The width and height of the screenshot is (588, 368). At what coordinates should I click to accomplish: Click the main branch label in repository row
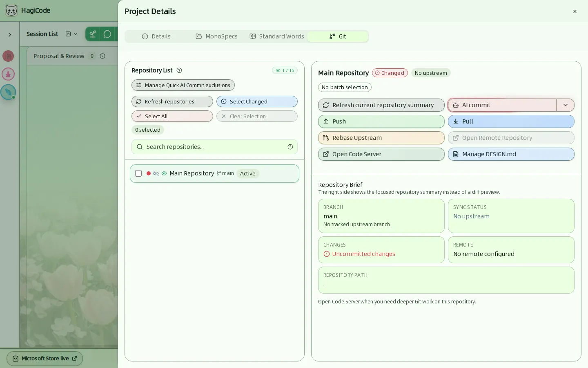[225, 173]
